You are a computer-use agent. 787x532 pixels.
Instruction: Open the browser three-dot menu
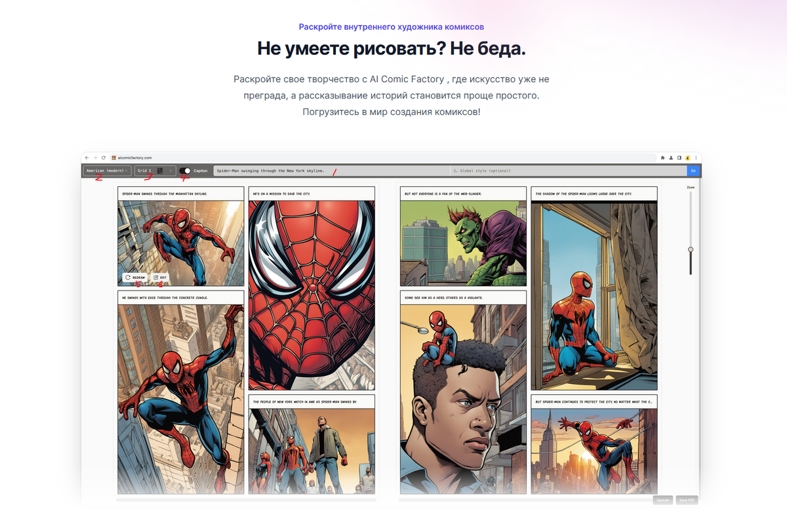(695, 157)
